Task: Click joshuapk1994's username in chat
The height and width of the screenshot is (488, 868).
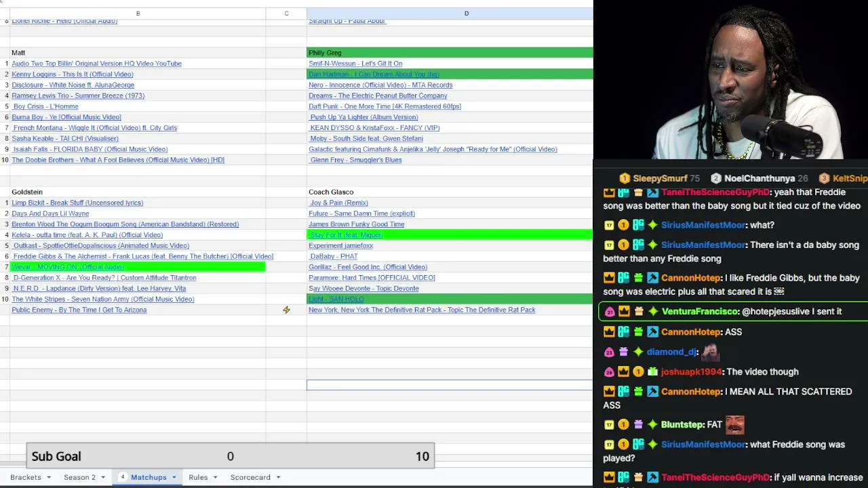Action: (691, 372)
